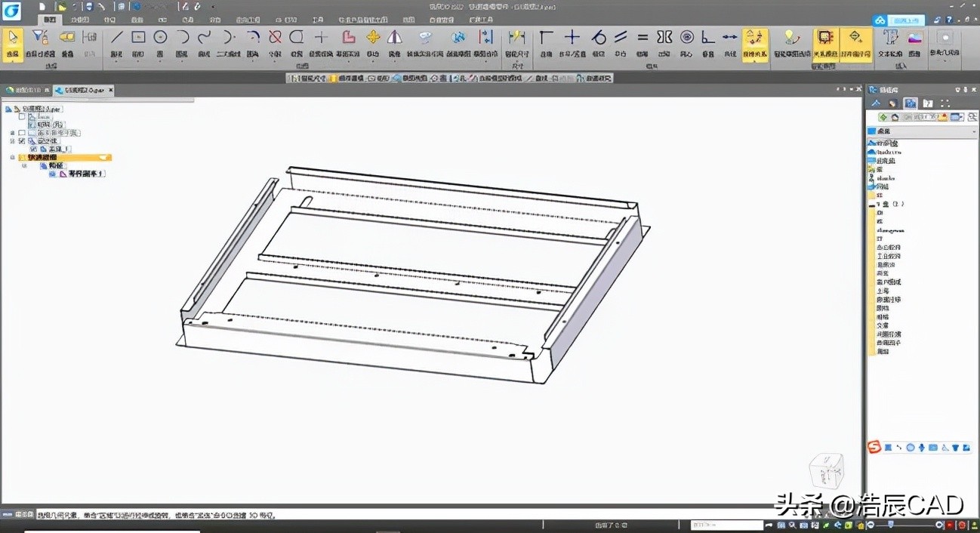Click the Equal constraint icon
The width and height of the screenshot is (980, 533).
tap(643, 39)
